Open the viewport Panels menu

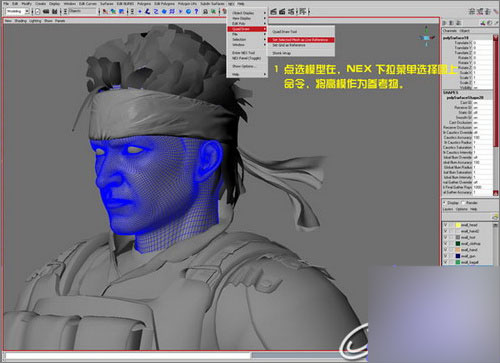[60, 21]
